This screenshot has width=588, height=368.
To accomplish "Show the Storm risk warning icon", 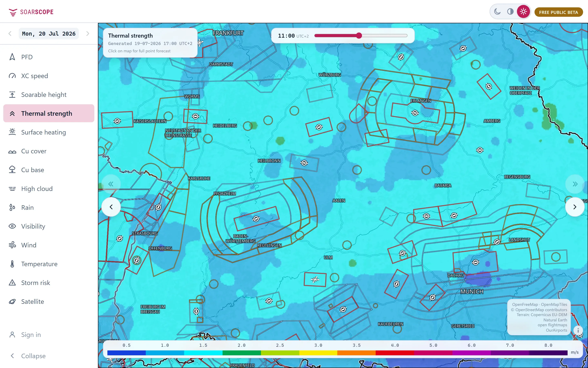I will click(12, 283).
